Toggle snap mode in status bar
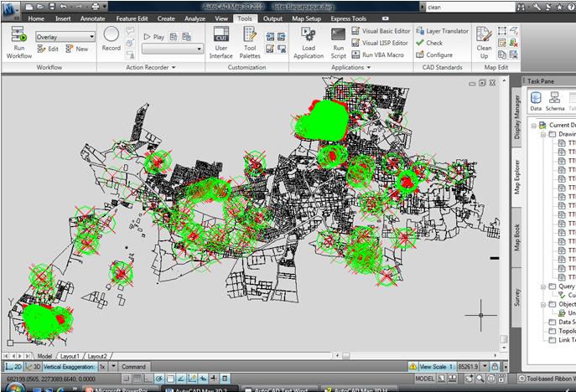 (x=126, y=379)
